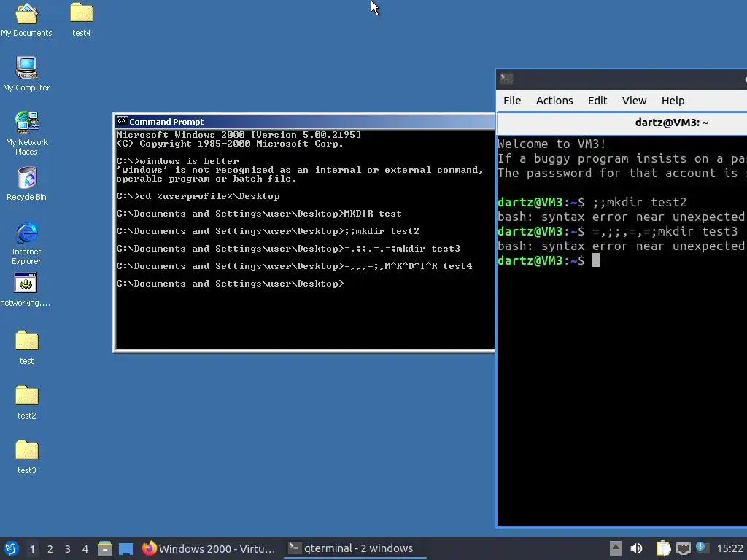
Task: Click the qterminal window icon in title bar
Action: pos(506,78)
